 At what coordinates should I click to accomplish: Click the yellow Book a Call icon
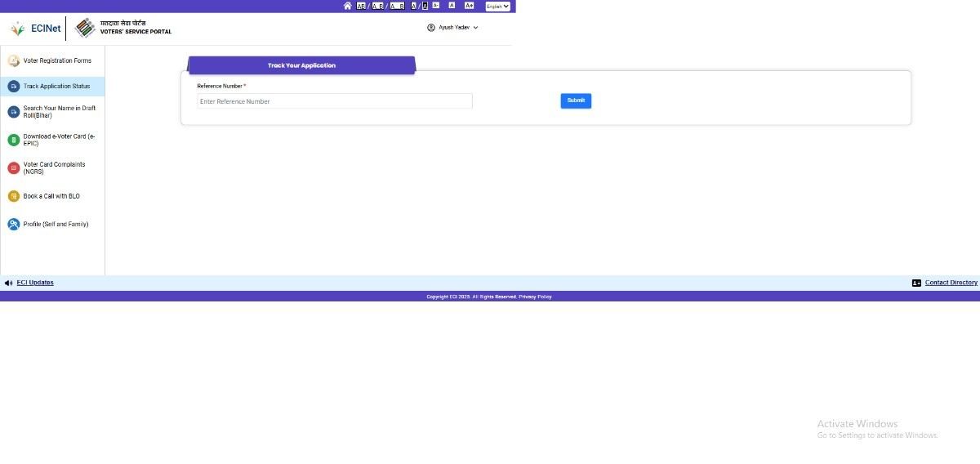point(13,196)
